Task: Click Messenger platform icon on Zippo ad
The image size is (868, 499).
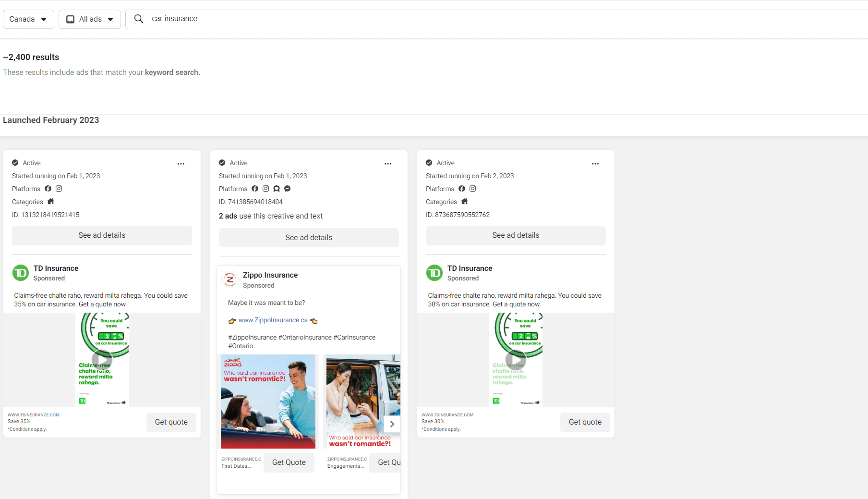Action: (x=287, y=189)
